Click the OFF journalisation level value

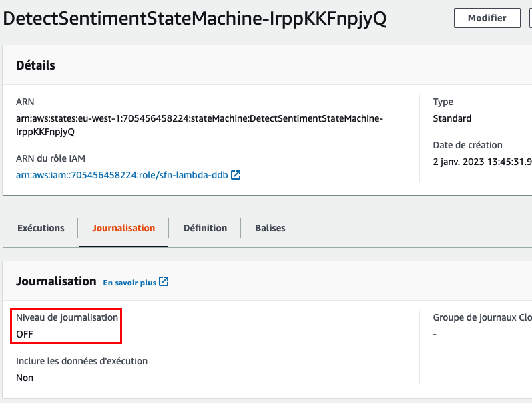click(25, 334)
